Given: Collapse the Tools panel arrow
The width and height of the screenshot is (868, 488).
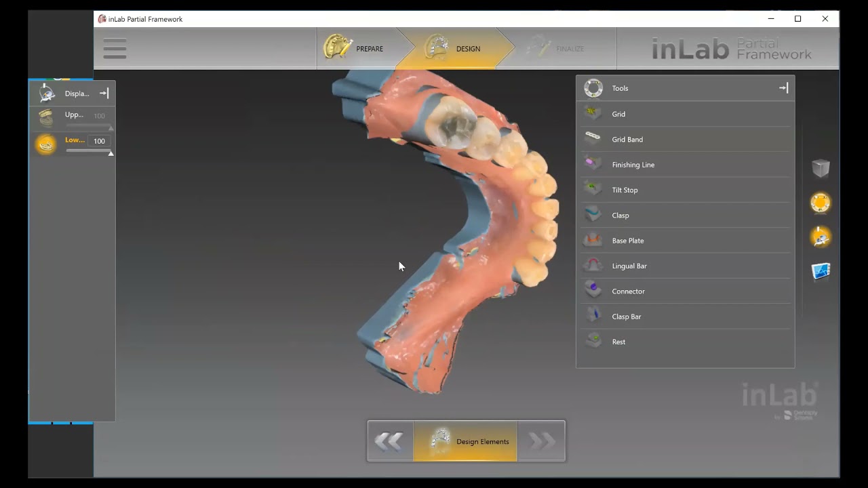Looking at the screenshot, I should (783, 88).
